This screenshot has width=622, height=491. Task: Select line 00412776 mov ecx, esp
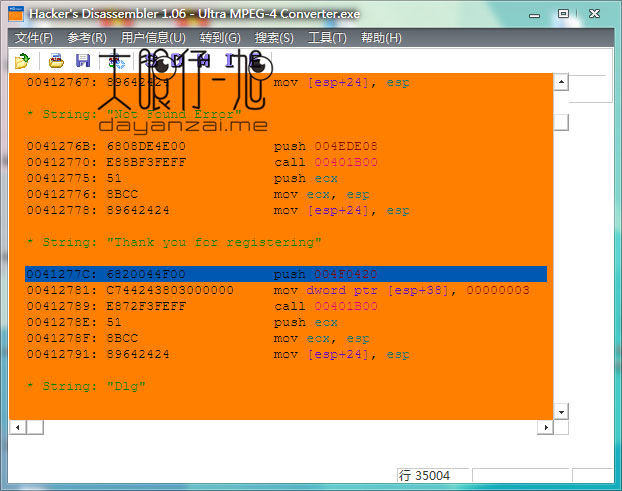point(198,194)
